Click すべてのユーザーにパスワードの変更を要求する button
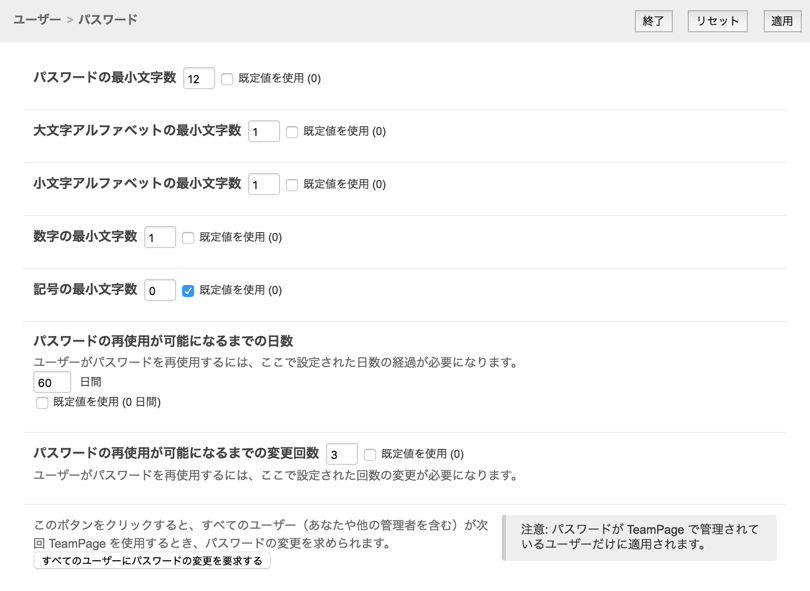This screenshot has width=810, height=591. (x=152, y=561)
